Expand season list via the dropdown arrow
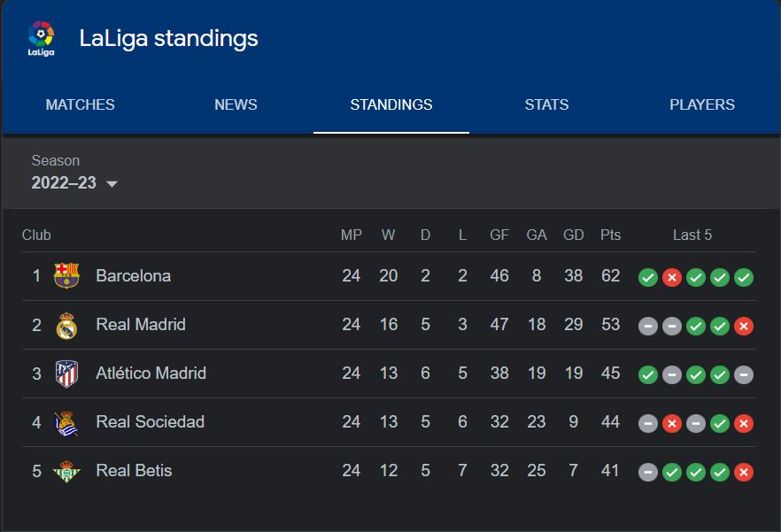This screenshot has height=532, width=781. tap(112, 184)
